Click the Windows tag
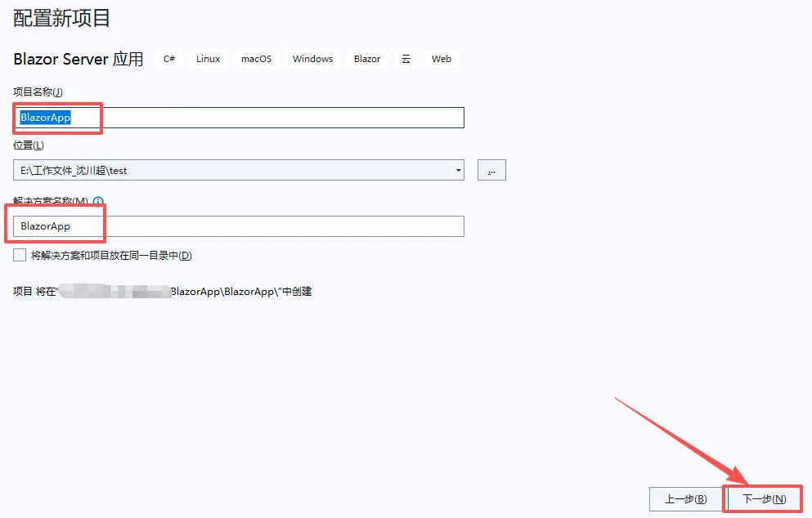812x518 pixels. click(x=313, y=59)
